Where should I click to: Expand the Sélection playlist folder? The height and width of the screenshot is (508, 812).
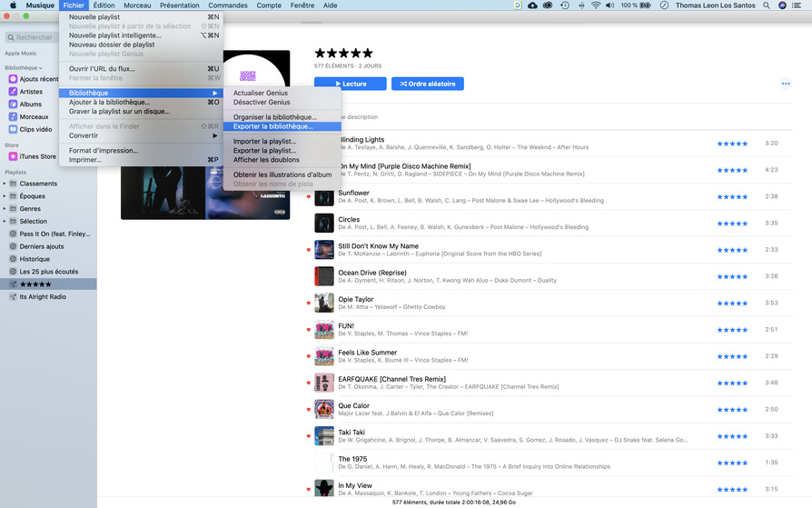(5, 222)
